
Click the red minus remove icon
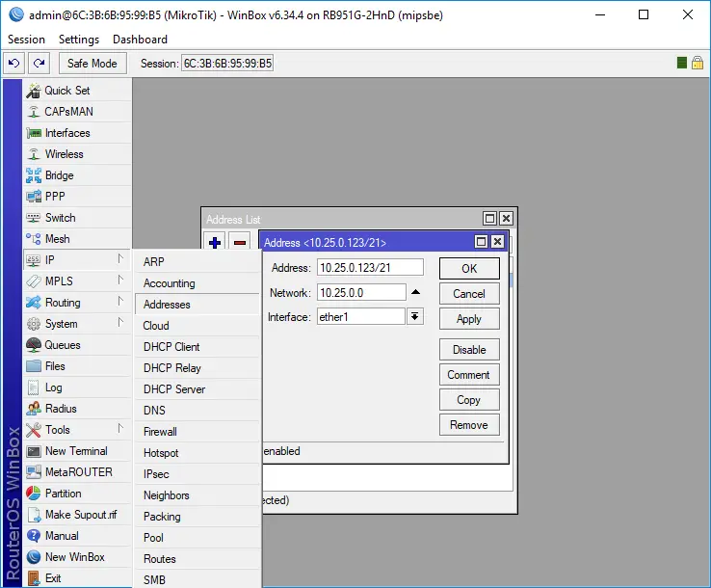[240, 243]
